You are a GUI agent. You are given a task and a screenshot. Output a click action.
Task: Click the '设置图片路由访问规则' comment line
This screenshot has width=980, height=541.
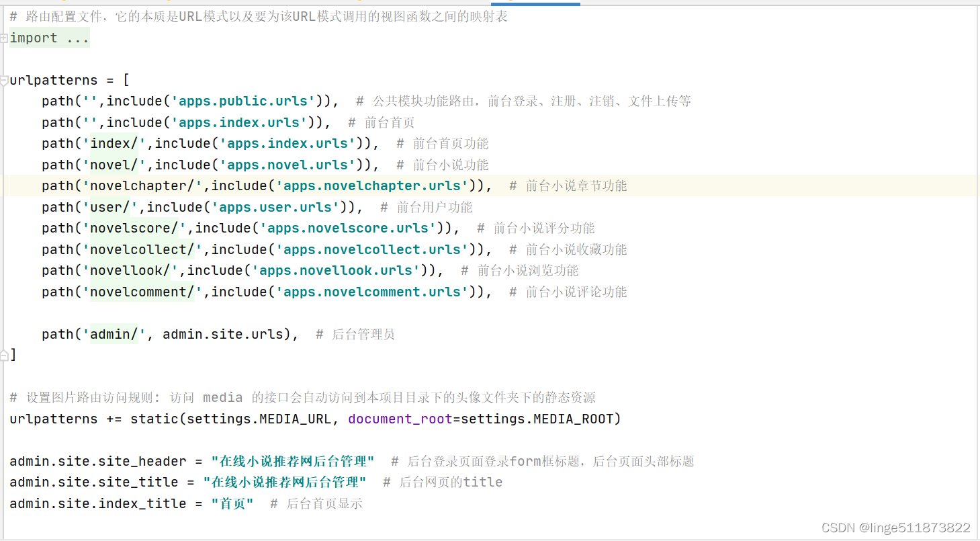point(302,397)
